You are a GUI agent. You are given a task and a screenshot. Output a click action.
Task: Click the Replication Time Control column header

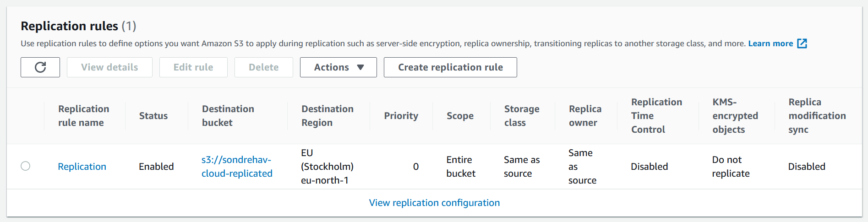point(656,116)
